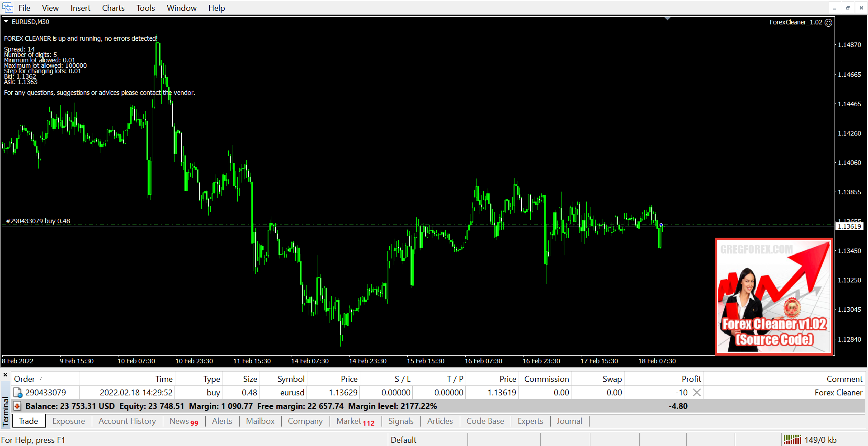Close order 290433079 with the X icon
Screen dimensions: 868x446
pyautogui.click(x=697, y=393)
